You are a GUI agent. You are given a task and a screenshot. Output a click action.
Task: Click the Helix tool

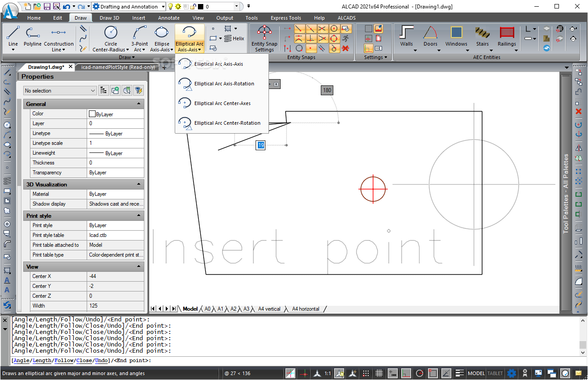234,38
